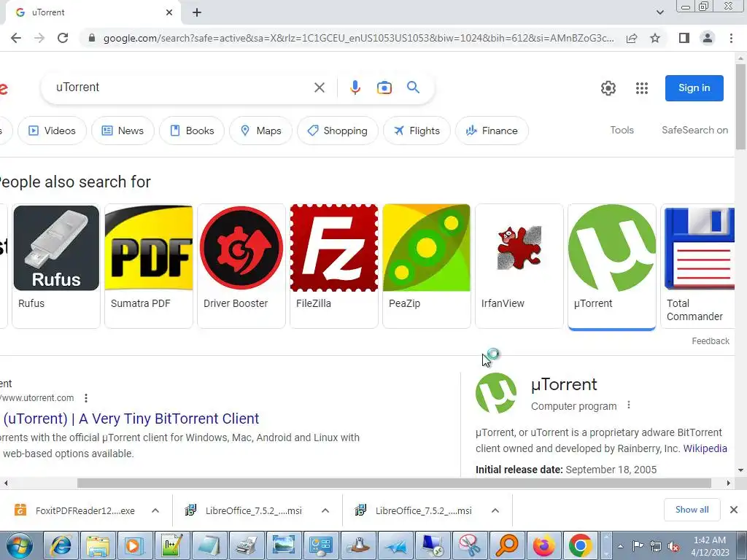Open the Chrome profile avatar

(708, 38)
